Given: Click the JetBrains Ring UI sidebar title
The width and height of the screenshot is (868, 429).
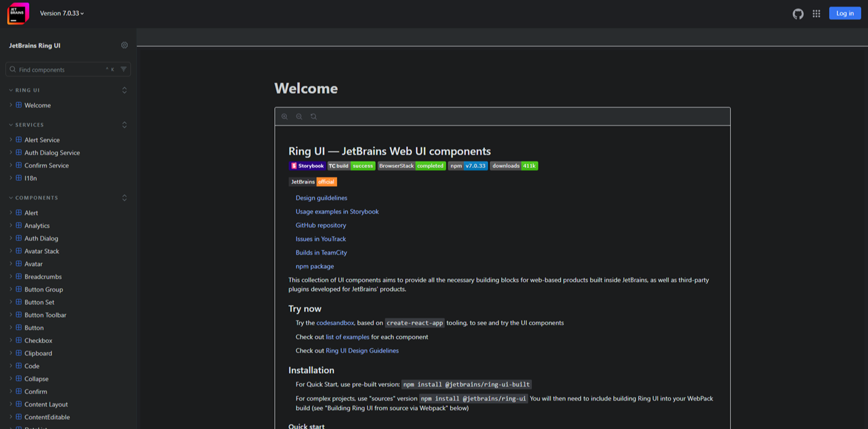Looking at the screenshot, I should point(35,45).
